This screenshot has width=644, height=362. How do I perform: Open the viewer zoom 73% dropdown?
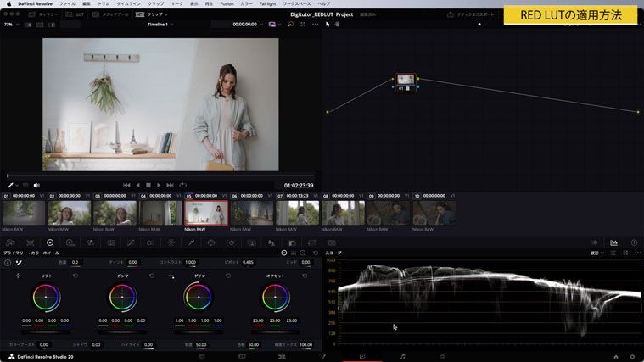coord(10,25)
